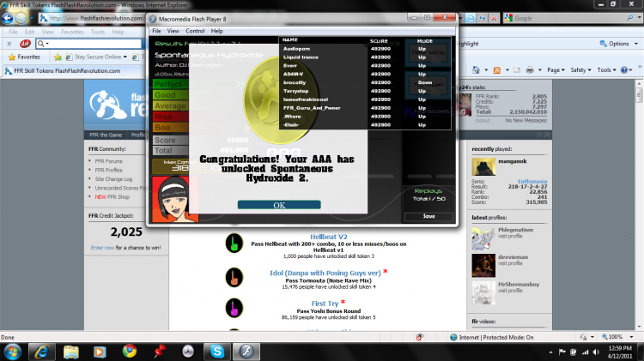Click the pink First Try skill token icon

[234, 308]
